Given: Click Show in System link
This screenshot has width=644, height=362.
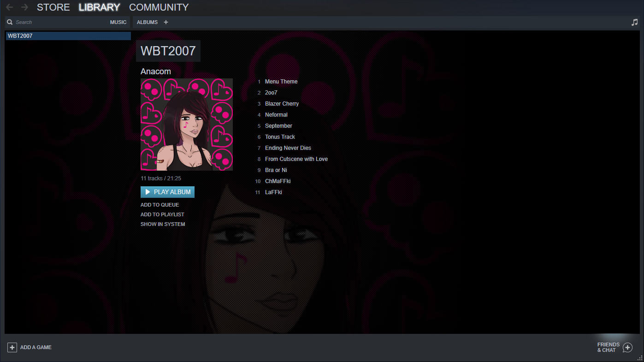Looking at the screenshot, I should pyautogui.click(x=163, y=224).
